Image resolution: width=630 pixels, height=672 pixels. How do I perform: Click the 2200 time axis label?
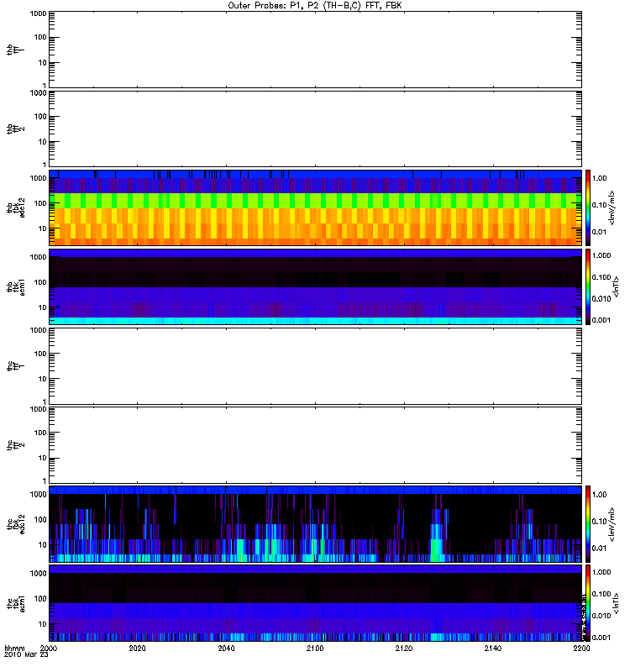tap(581, 648)
